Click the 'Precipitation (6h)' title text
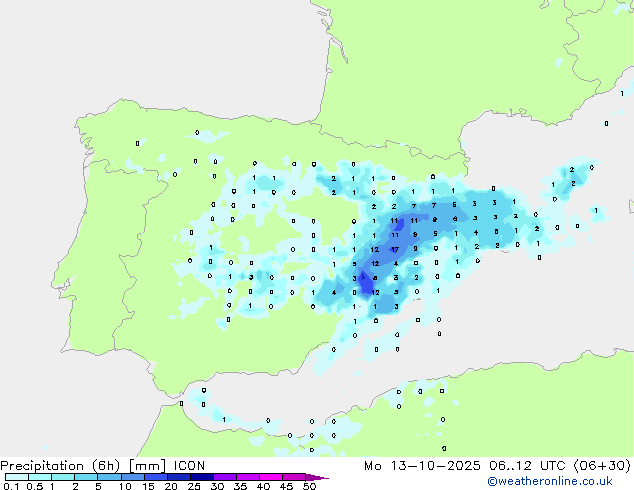 pyautogui.click(x=60, y=466)
